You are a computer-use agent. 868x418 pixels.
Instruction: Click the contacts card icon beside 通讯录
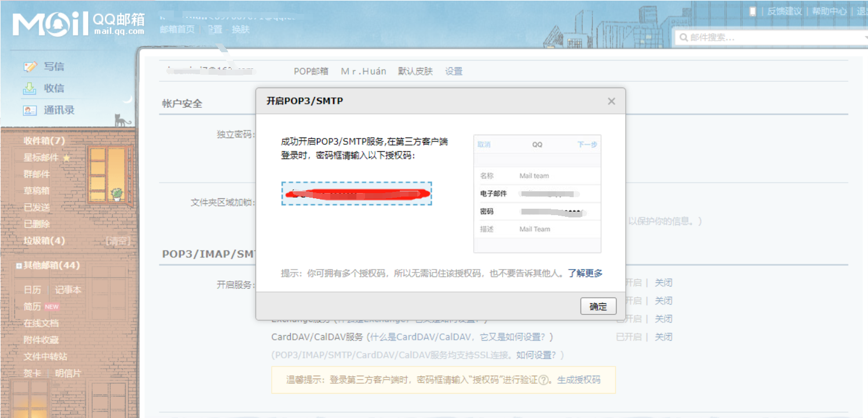[x=30, y=110]
